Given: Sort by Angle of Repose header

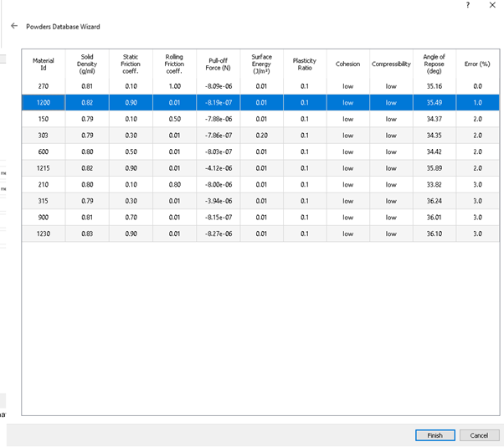Looking at the screenshot, I should click(434, 64).
